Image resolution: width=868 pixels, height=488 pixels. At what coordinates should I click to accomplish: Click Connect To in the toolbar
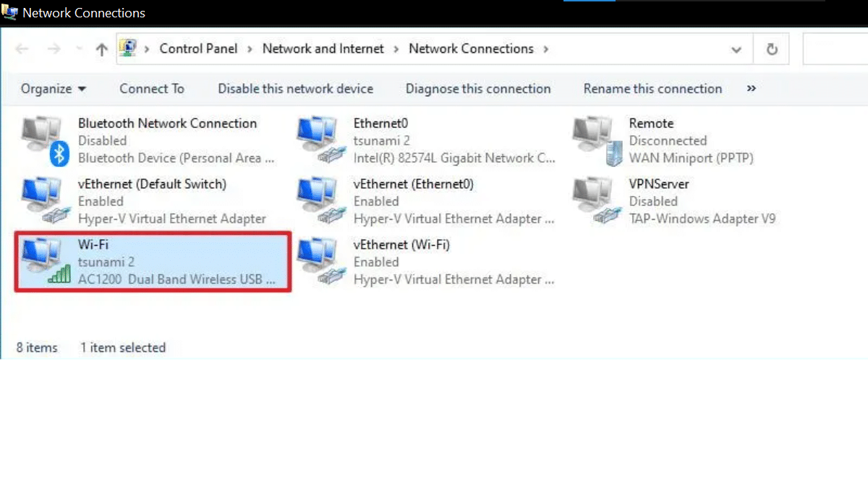152,89
